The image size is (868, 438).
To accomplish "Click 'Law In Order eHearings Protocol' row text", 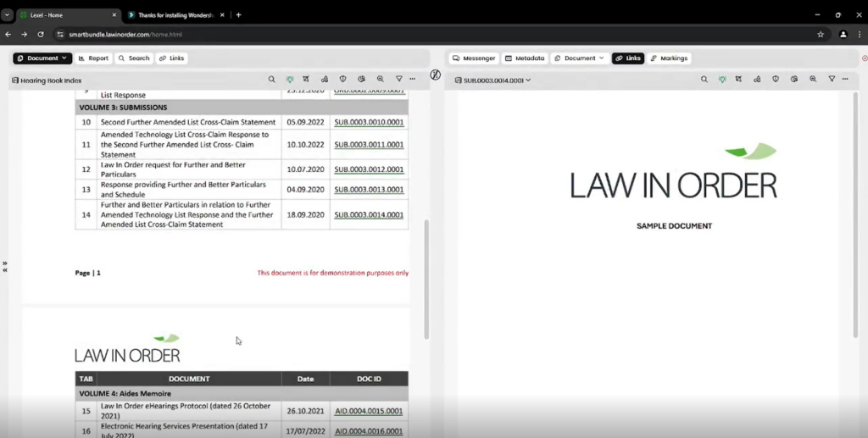I will point(186,411).
